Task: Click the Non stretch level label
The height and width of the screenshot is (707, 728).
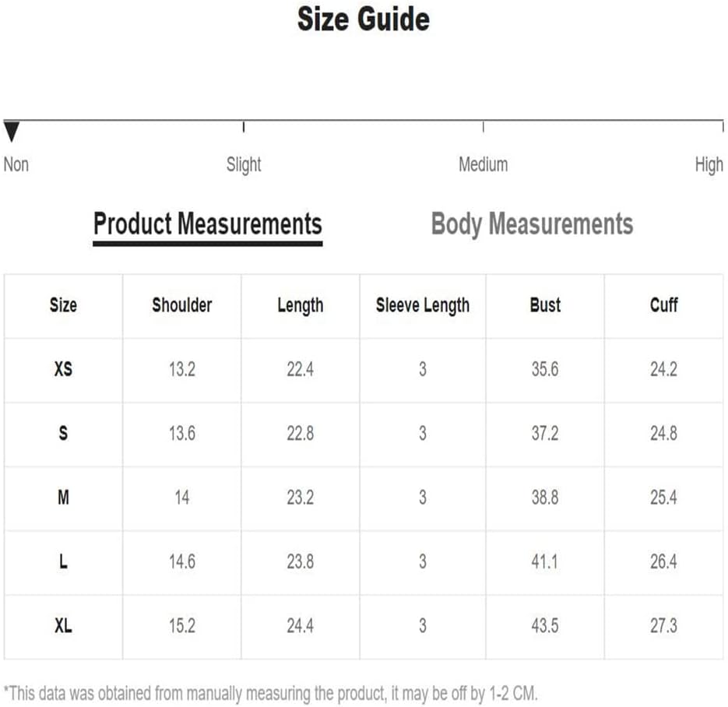Action: click(16, 164)
